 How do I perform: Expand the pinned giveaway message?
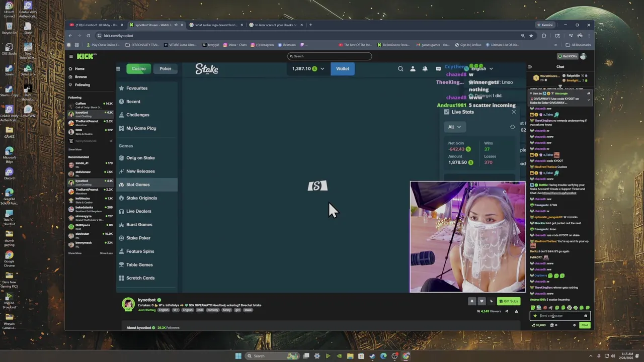click(x=588, y=100)
